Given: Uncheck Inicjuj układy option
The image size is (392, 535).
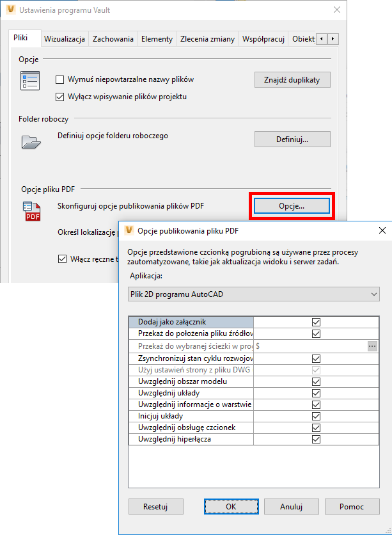Looking at the screenshot, I should coord(316,416).
